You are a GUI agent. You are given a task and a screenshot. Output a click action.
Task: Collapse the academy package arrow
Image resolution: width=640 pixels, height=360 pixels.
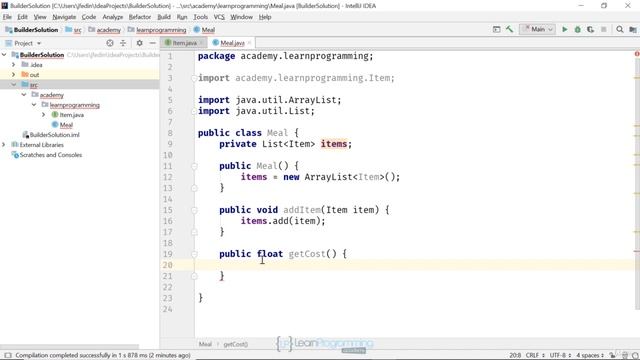point(24,95)
